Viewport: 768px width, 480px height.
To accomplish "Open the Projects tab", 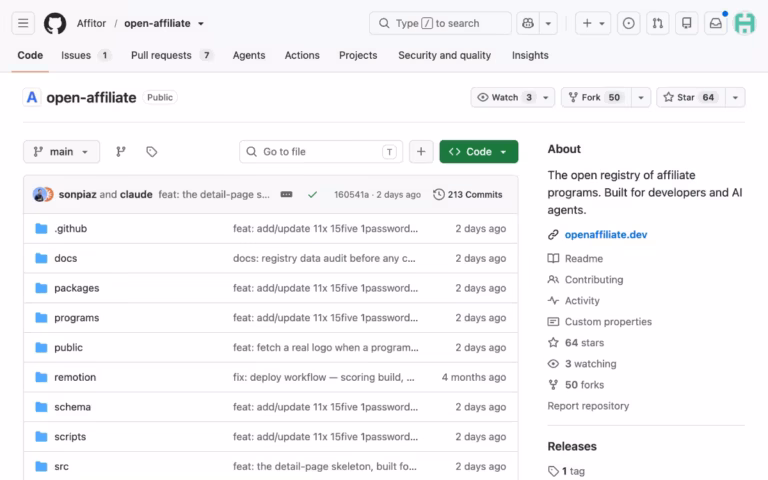I will tap(358, 55).
